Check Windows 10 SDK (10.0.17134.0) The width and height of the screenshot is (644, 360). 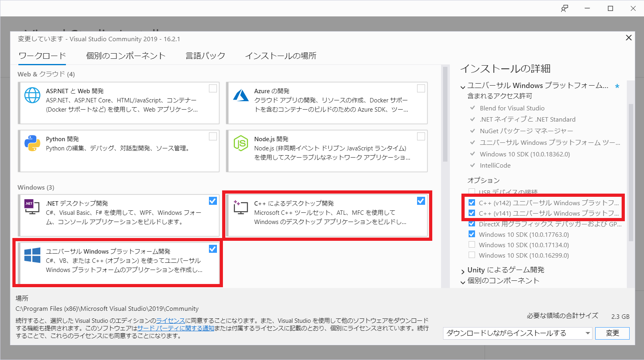[x=472, y=244]
